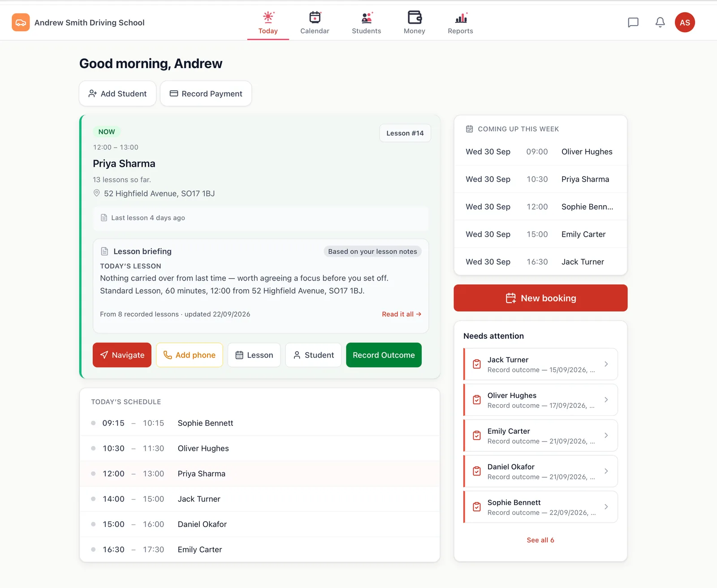
Task: Expand Sophie Bennett attention item chevron
Action: click(606, 507)
